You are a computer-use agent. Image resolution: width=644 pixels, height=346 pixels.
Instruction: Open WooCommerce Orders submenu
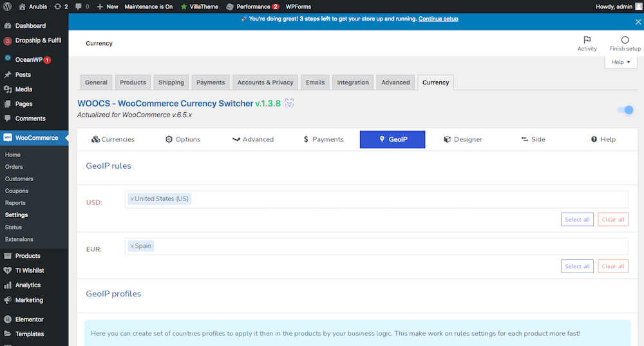click(14, 167)
